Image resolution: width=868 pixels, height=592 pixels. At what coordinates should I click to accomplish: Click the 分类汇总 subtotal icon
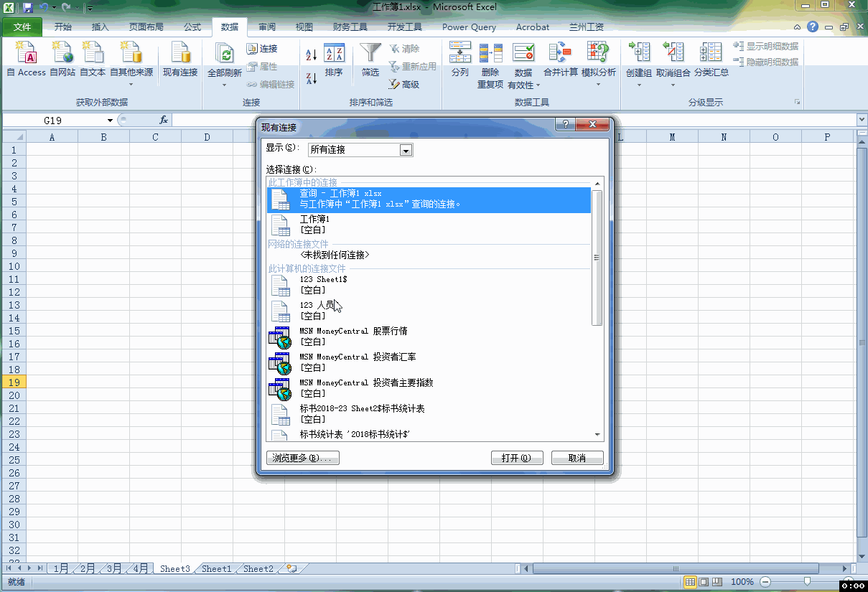(711, 59)
